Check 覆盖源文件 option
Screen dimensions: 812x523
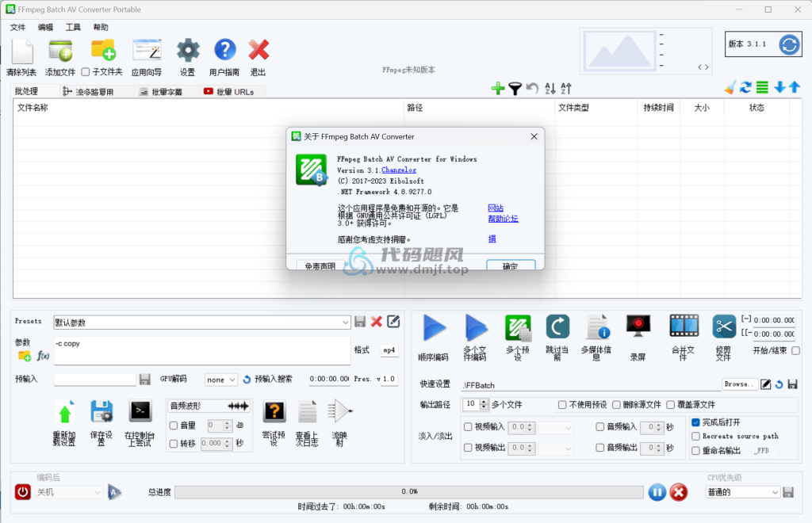tap(671, 405)
